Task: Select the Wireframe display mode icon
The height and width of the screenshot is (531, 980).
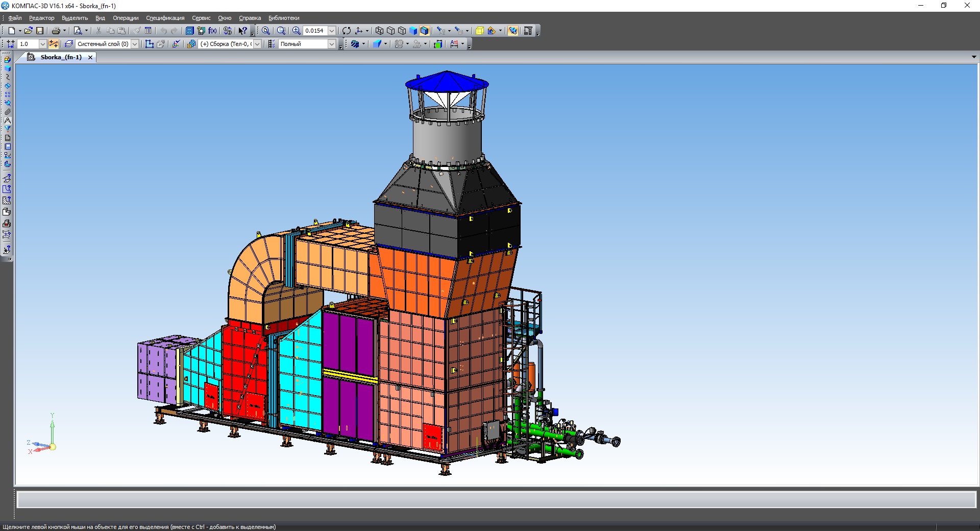Action: [379, 31]
